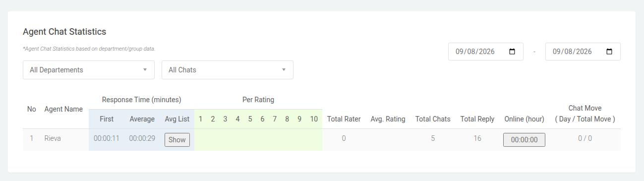Click the 00:00:00 online hour button
This screenshot has width=644, height=181.
click(x=524, y=140)
